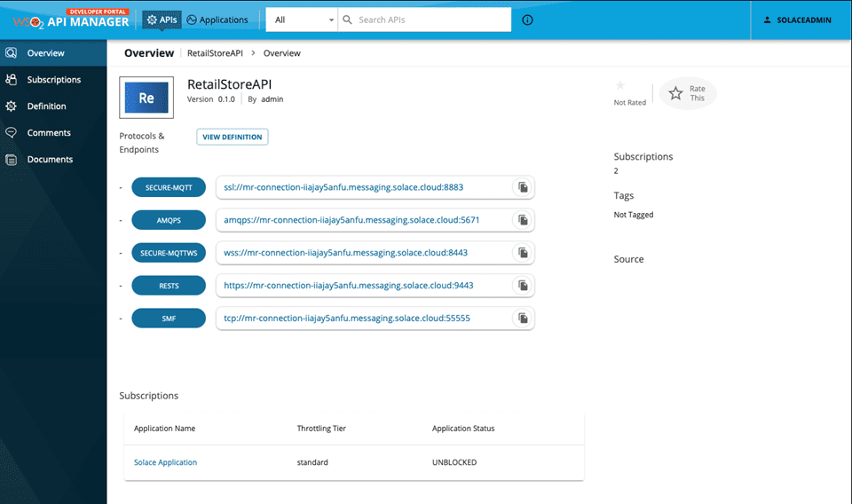The image size is (852, 504).
Task: Click the UNBLOCKED status cell
Action: pyautogui.click(x=454, y=462)
